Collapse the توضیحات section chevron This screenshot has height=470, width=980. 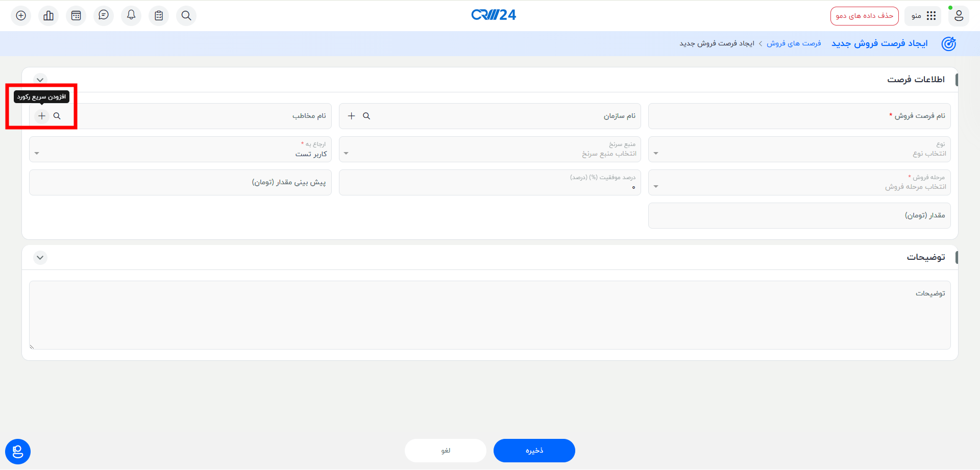pos(40,257)
